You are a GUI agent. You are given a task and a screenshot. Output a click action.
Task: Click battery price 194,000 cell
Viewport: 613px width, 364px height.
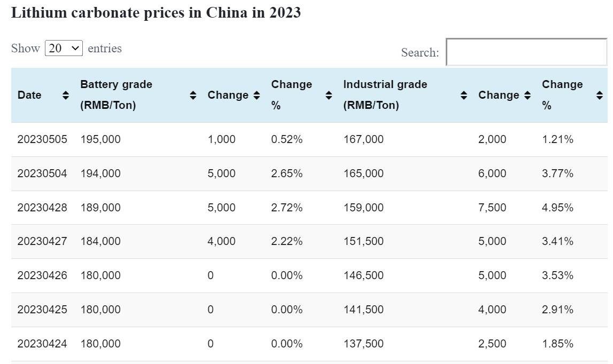tap(100, 173)
